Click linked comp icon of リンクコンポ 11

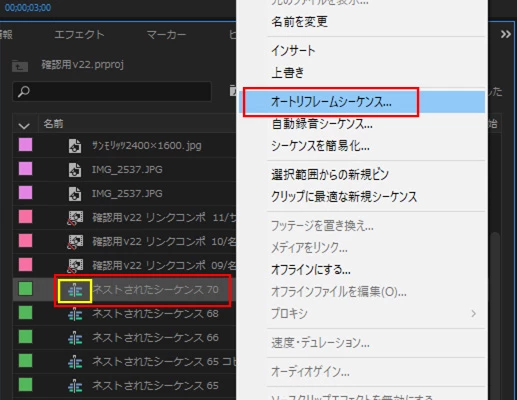click(75, 218)
